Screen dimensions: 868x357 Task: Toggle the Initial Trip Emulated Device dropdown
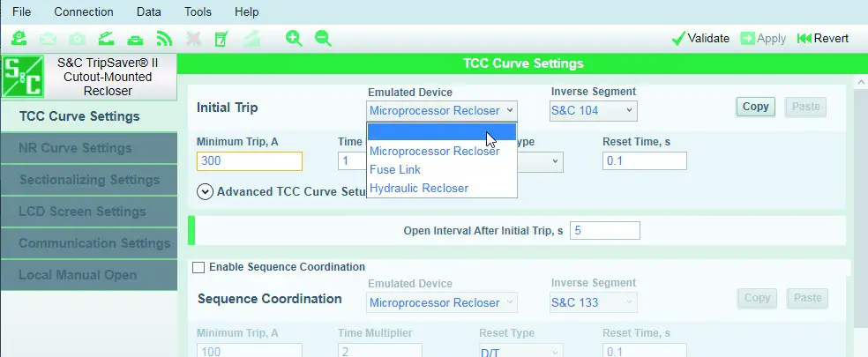[442, 111]
